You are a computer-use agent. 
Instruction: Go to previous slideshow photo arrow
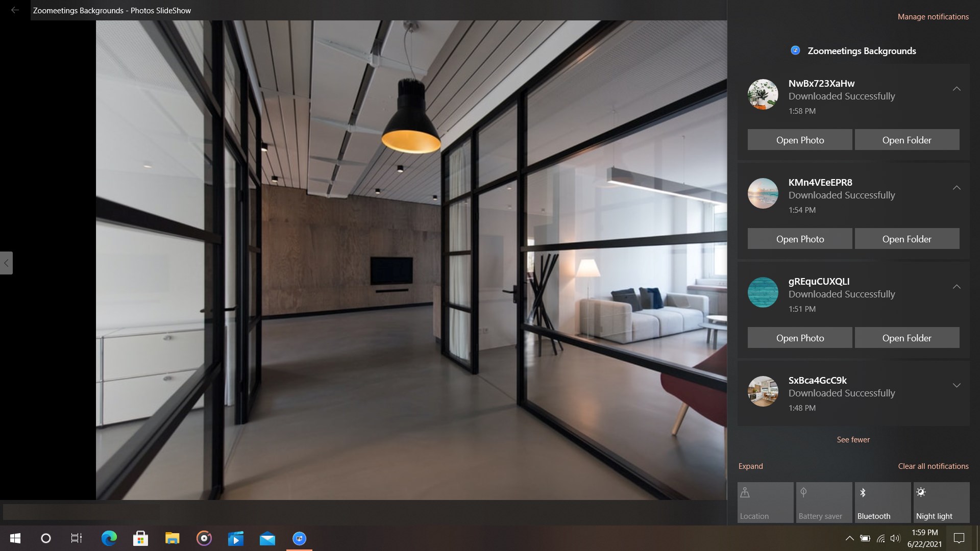[x=6, y=263]
